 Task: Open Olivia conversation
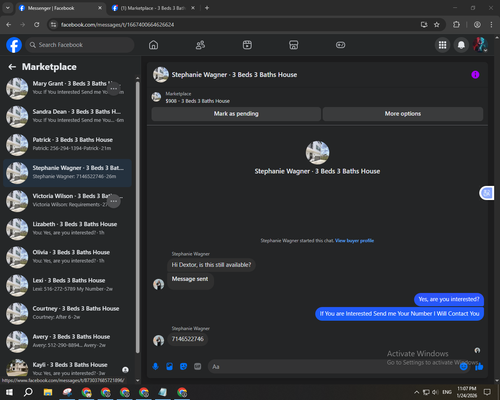67,257
